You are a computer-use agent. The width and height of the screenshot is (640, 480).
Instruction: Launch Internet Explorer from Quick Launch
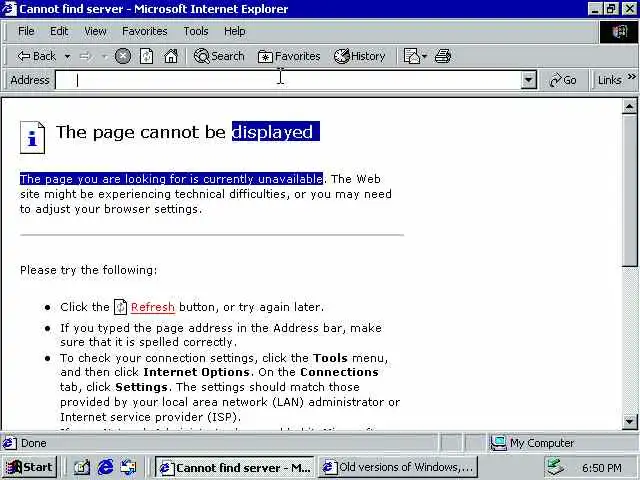(105, 467)
